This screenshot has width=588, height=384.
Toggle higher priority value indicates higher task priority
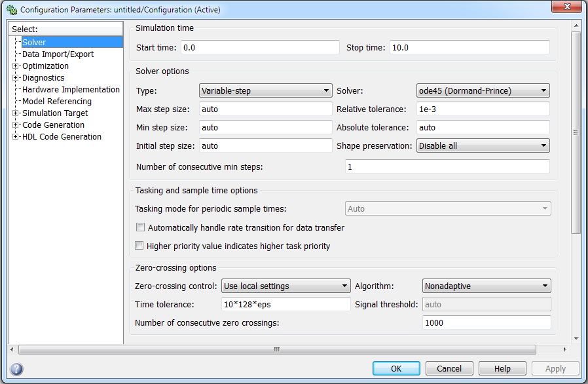click(x=139, y=246)
